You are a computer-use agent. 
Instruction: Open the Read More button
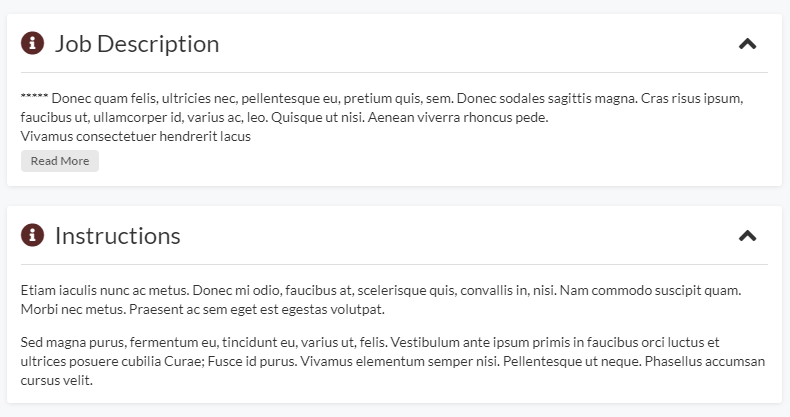click(60, 161)
